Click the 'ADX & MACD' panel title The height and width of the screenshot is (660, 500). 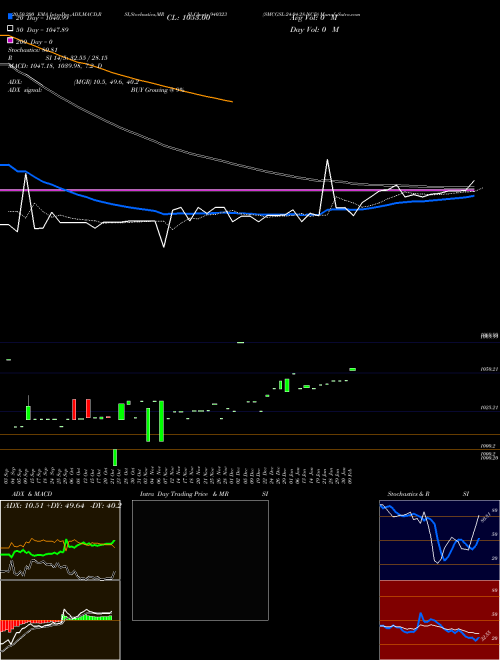32,494
